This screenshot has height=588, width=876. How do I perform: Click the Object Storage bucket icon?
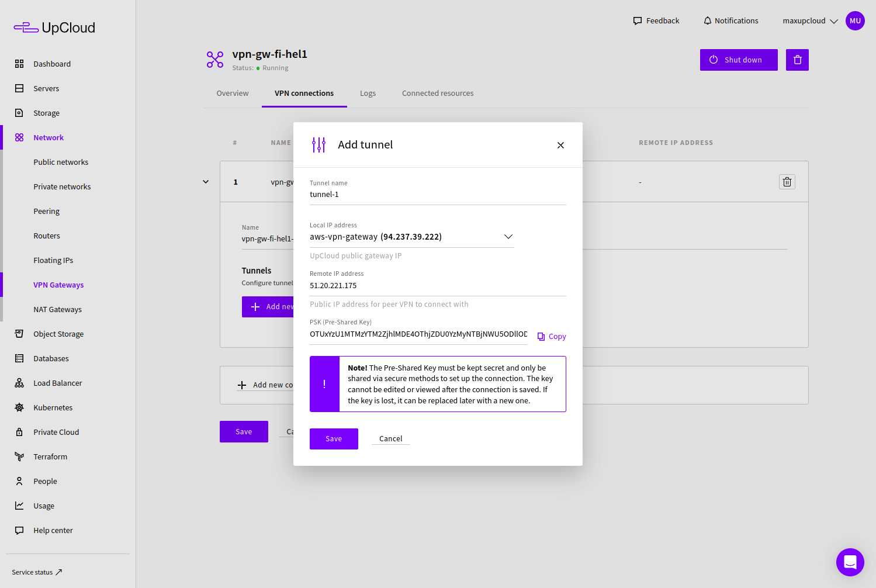(x=19, y=334)
